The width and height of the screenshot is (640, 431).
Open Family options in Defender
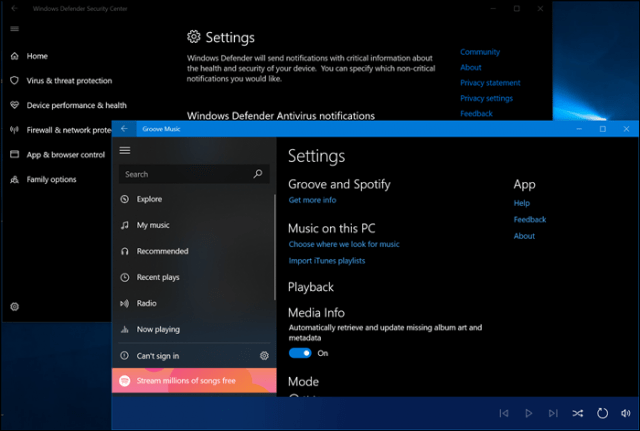click(51, 179)
